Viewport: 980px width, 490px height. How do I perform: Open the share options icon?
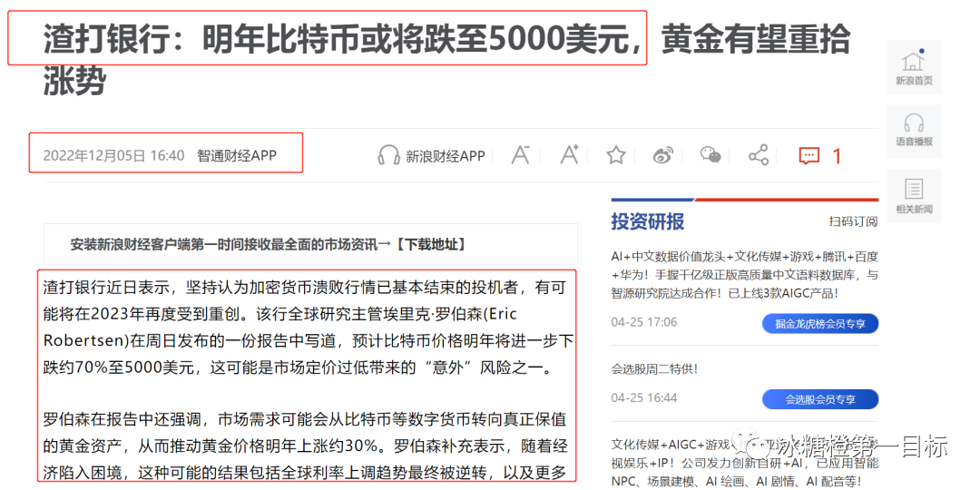coord(759,155)
